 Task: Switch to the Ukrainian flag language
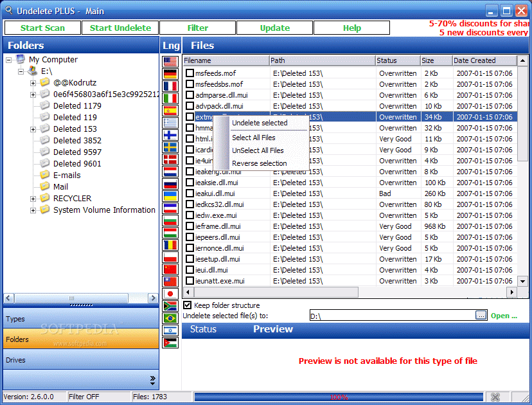pyautogui.click(x=170, y=196)
